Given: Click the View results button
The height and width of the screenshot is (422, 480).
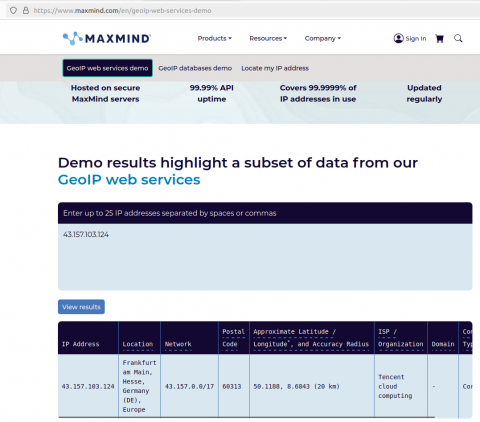Looking at the screenshot, I should [81, 307].
